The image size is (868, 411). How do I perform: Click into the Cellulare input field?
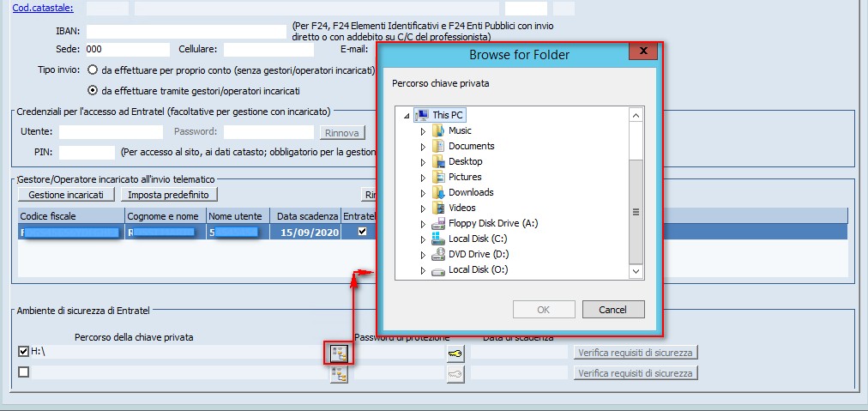(268, 49)
